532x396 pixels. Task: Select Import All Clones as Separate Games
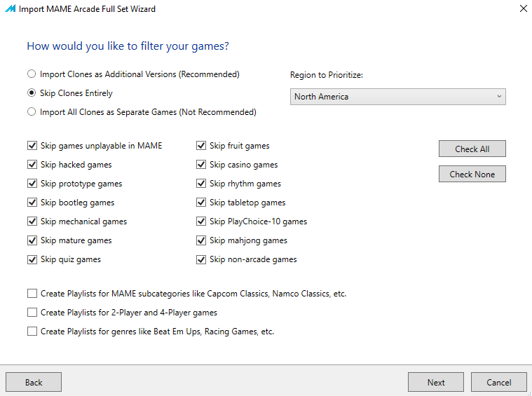pyautogui.click(x=31, y=112)
